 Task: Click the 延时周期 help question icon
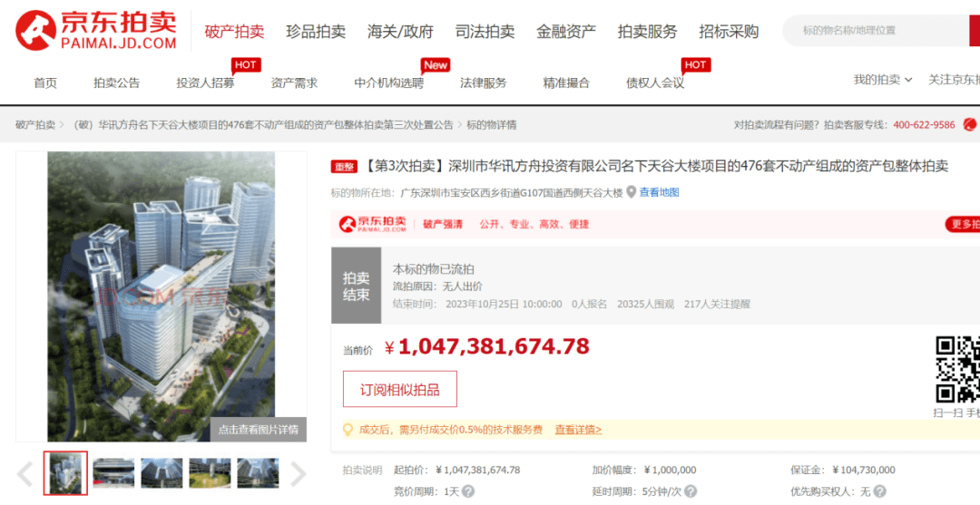pyautogui.click(x=691, y=492)
